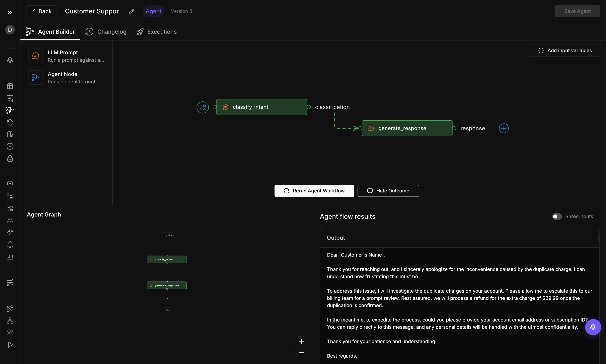Hide Outcome for the agent workflow
The height and width of the screenshot is (364, 606).
388,191
